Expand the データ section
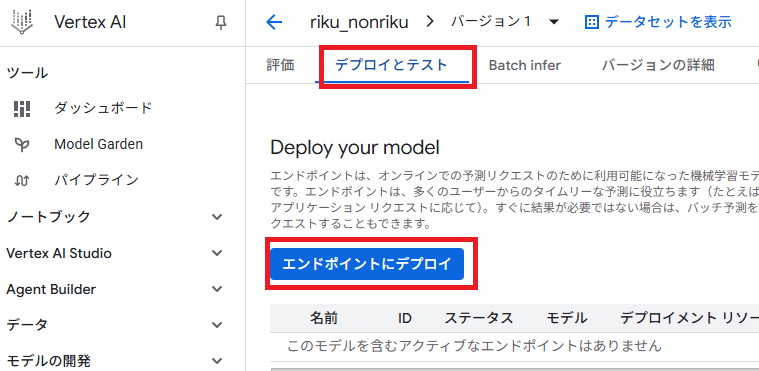The height and width of the screenshot is (371, 759). coord(217,325)
